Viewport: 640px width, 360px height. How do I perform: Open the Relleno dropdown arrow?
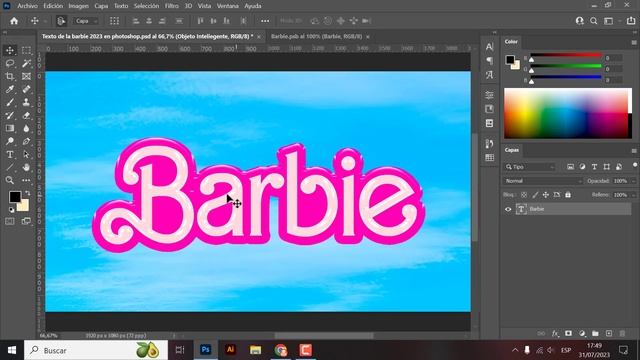tap(634, 195)
